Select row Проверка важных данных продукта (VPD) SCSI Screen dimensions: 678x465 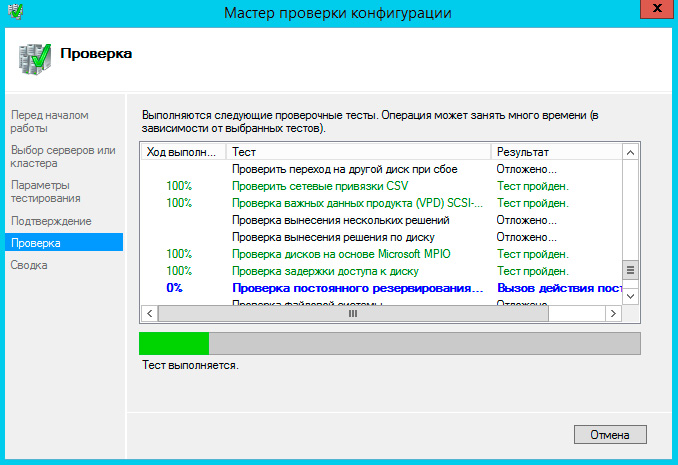pyautogui.click(x=382, y=203)
